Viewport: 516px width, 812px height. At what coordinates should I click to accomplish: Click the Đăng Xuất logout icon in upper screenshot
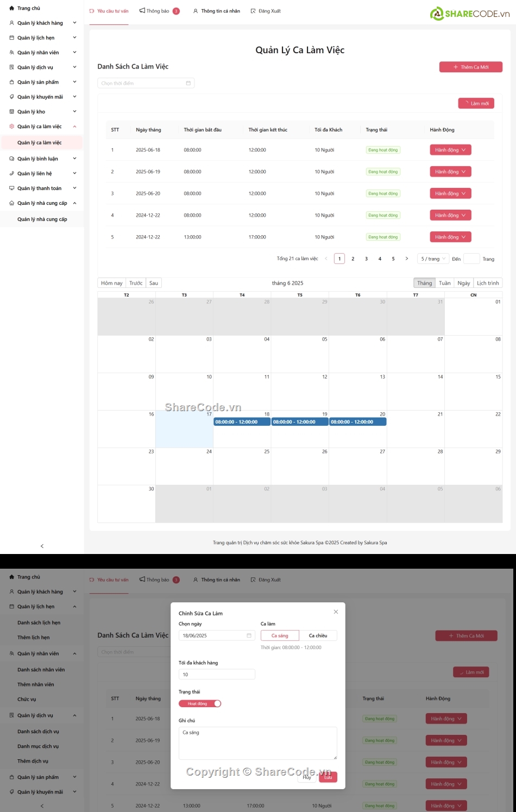pyautogui.click(x=253, y=11)
